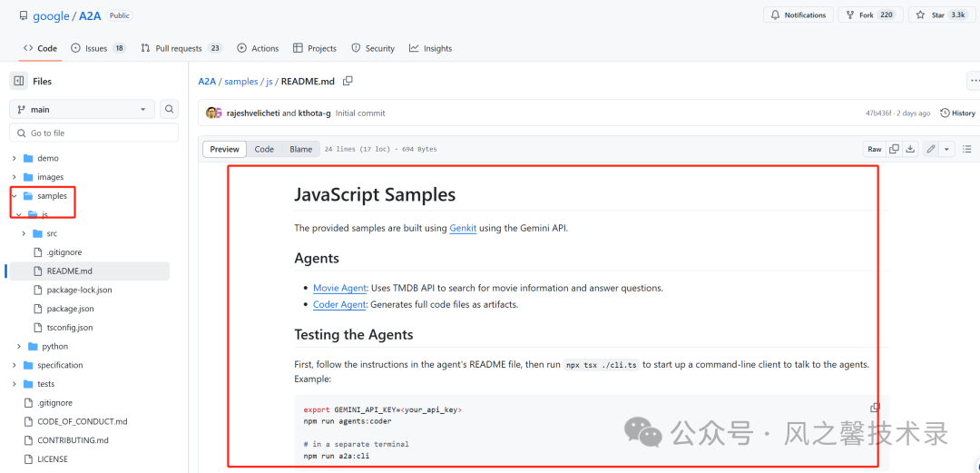Open the specification folder
The image size is (980, 473).
(x=60, y=365)
